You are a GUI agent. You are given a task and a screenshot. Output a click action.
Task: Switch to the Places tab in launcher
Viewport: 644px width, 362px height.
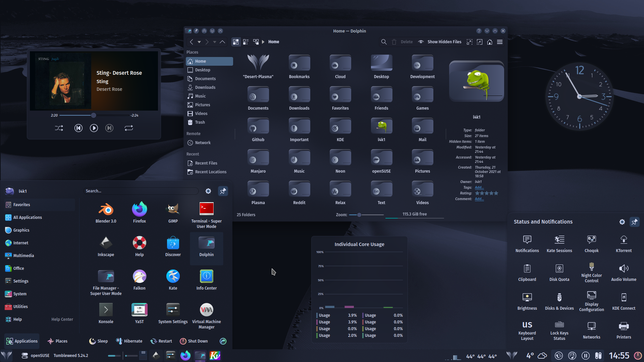[x=57, y=341]
